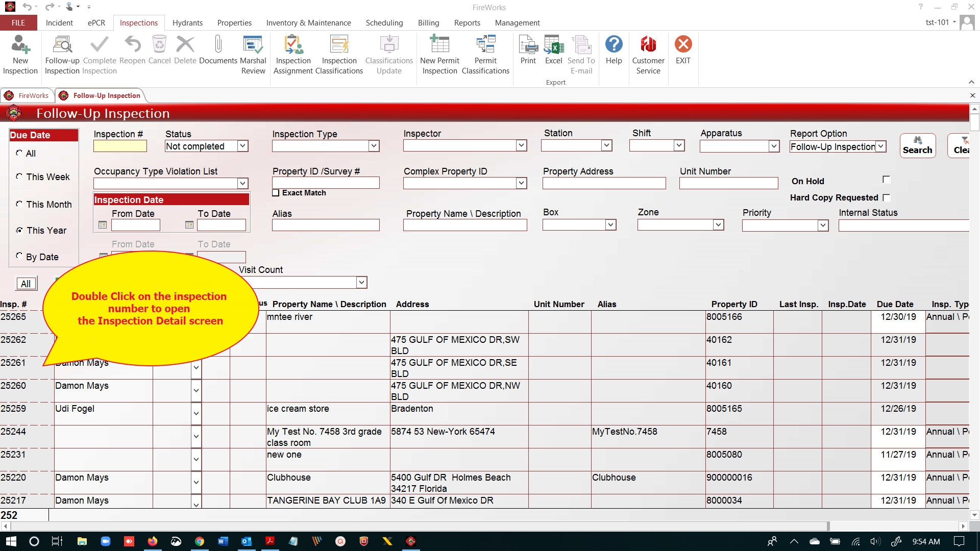Expand the Status dropdown
This screenshot has height=551, width=980.
tap(243, 146)
